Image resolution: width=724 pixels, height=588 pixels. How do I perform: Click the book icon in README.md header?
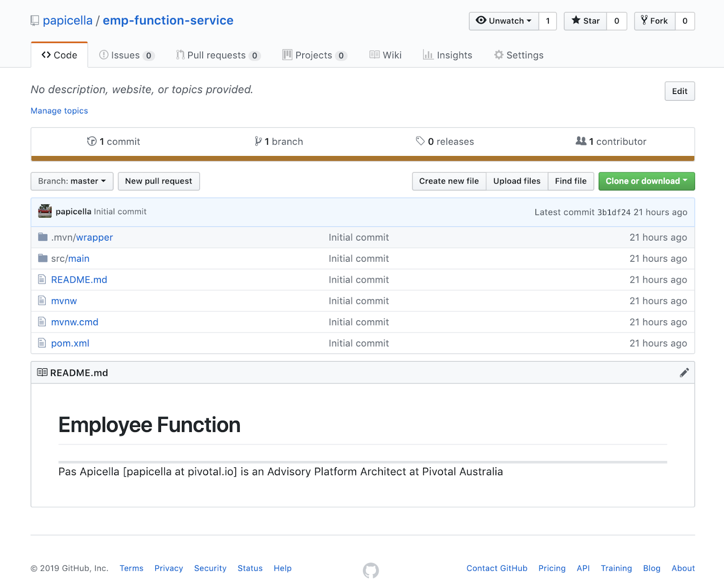tap(42, 373)
